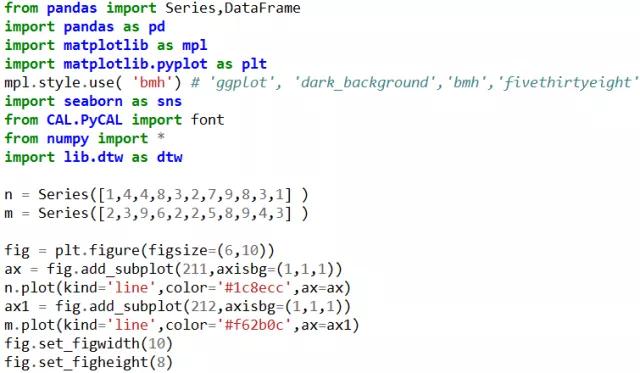The height and width of the screenshot is (373, 640).
Task: Click fig.set_figheight value 8
Action: (x=161, y=362)
